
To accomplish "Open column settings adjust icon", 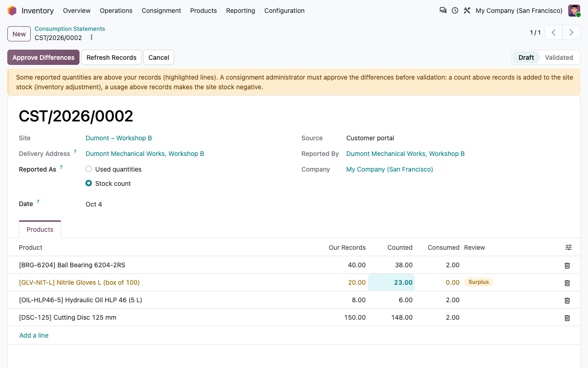I will pos(569,247).
